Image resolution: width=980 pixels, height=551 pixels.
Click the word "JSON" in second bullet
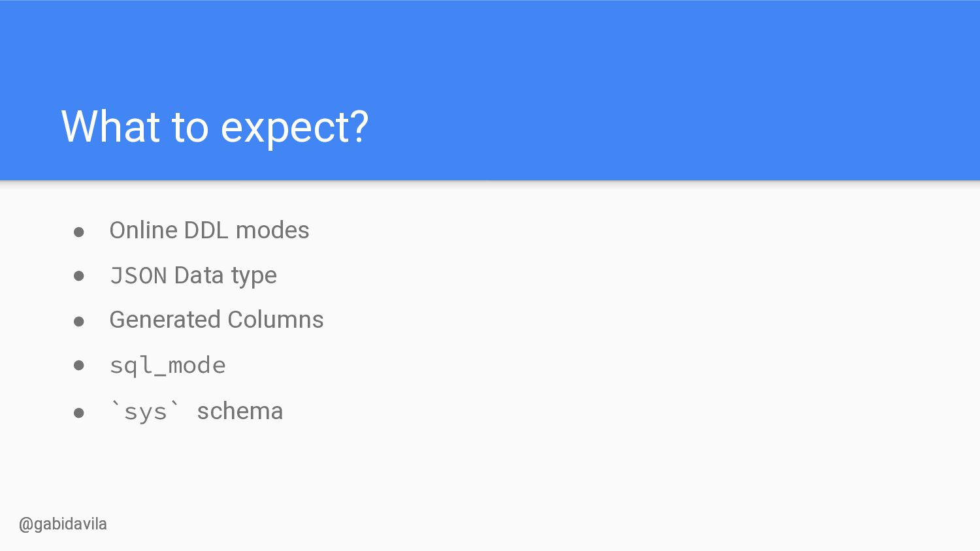139,275
